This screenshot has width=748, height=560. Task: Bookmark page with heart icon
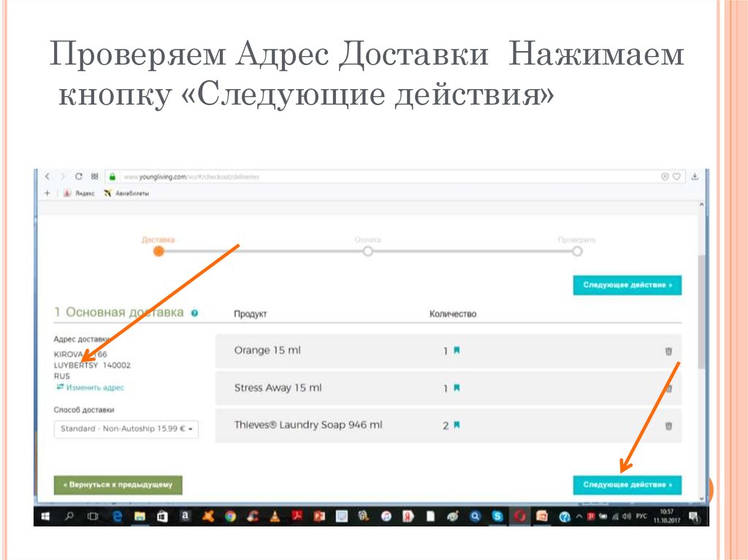coord(676,177)
